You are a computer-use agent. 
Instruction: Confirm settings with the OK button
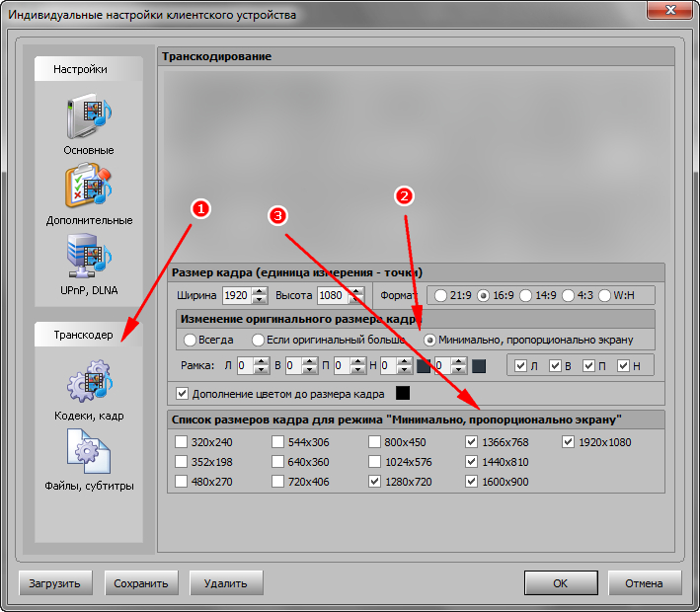click(x=560, y=582)
